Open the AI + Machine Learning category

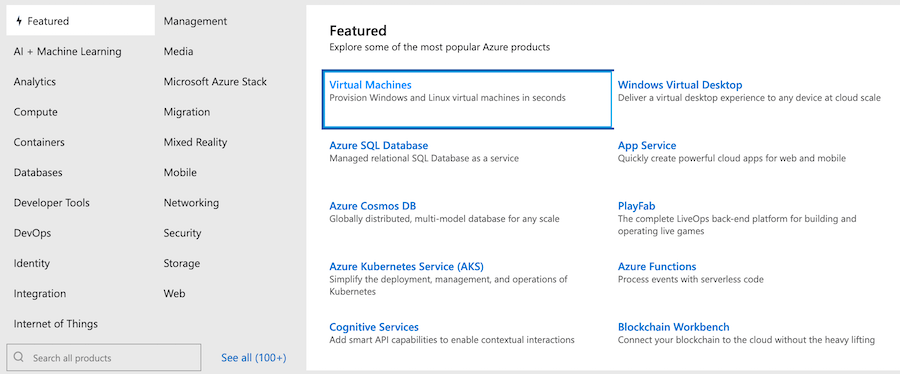point(68,52)
